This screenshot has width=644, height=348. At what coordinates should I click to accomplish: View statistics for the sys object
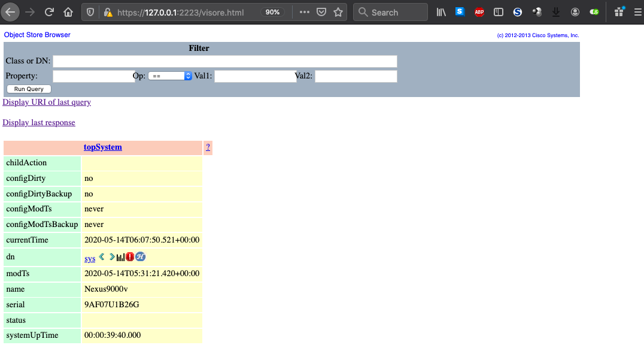[120, 258]
